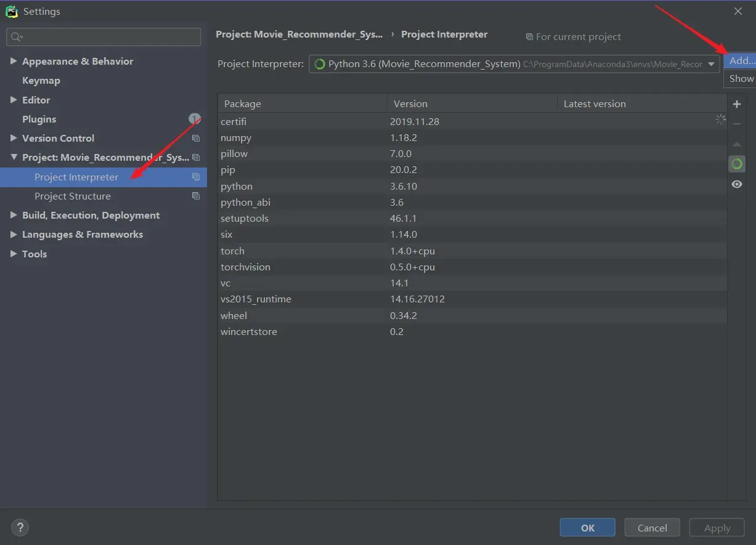Select the vc package row

(473, 283)
